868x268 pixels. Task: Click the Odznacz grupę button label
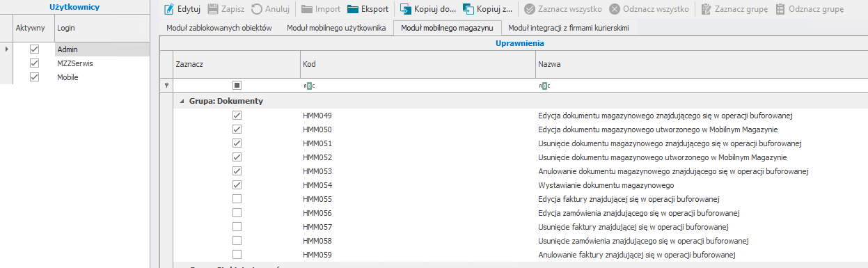816,10
